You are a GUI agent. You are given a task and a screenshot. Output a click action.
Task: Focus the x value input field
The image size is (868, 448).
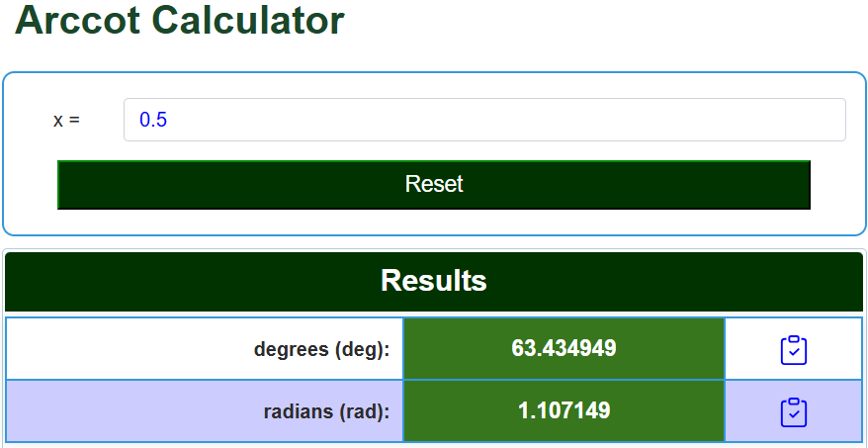(x=484, y=120)
